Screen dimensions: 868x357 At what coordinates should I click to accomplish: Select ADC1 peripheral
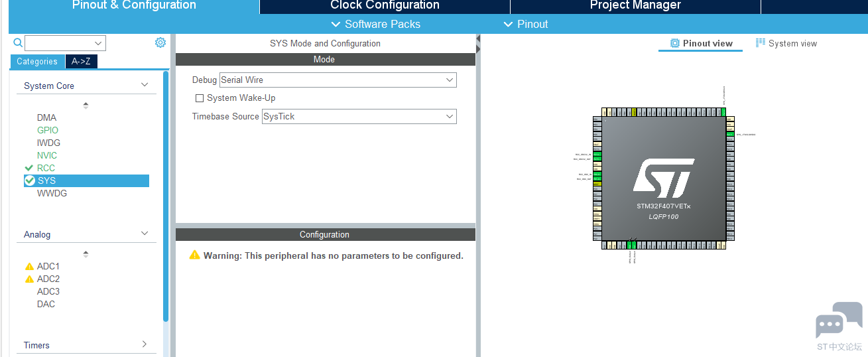(x=48, y=266)
